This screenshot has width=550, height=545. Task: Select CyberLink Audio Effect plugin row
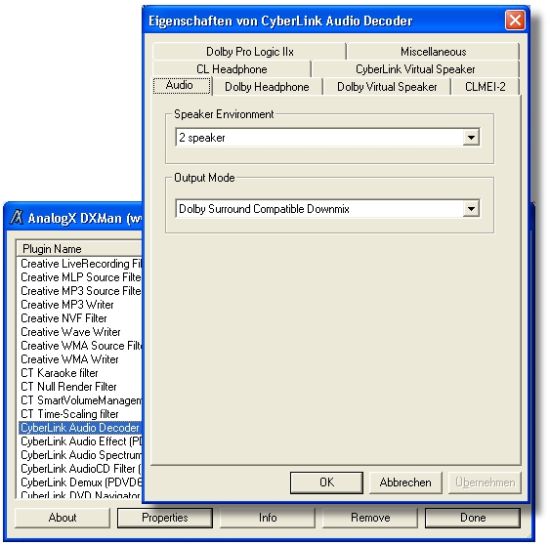80,441
